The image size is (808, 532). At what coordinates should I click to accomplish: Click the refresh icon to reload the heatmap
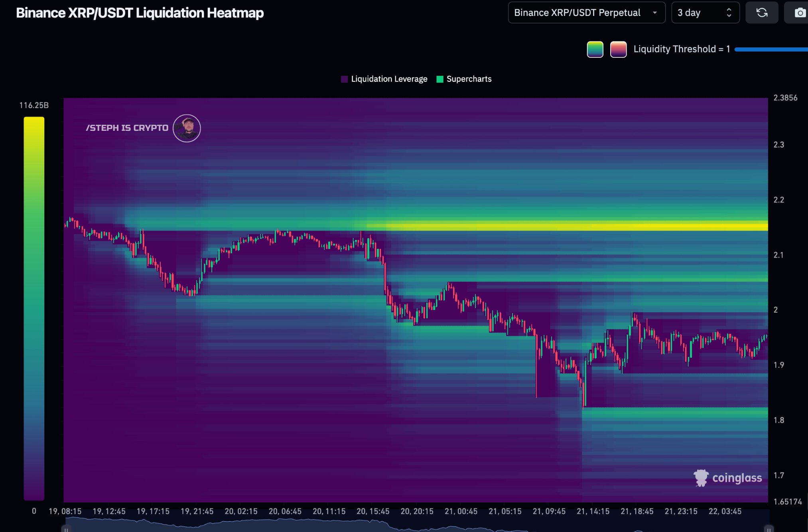point(762,12)
